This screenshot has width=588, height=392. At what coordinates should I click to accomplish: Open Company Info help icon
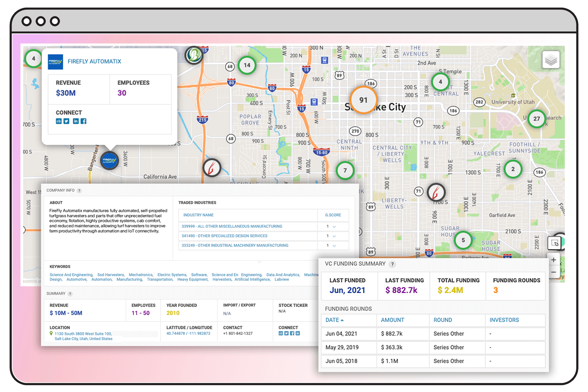[79, 191]
